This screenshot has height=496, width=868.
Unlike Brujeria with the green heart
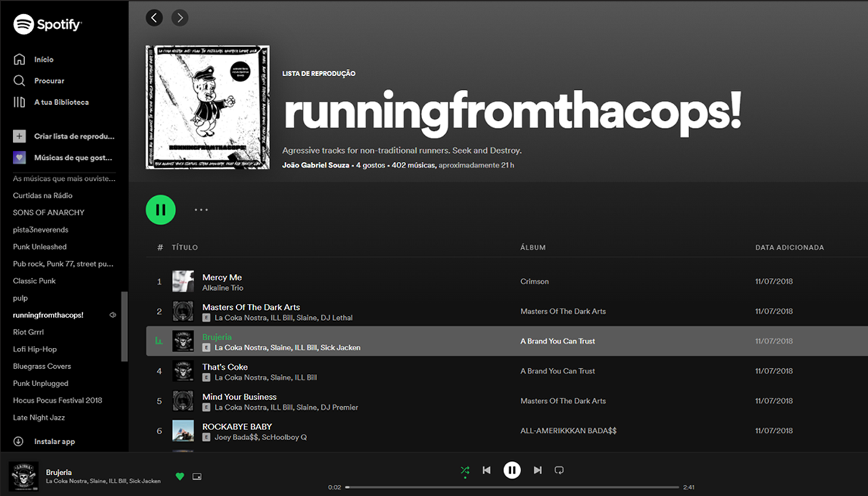coord(180,477)
